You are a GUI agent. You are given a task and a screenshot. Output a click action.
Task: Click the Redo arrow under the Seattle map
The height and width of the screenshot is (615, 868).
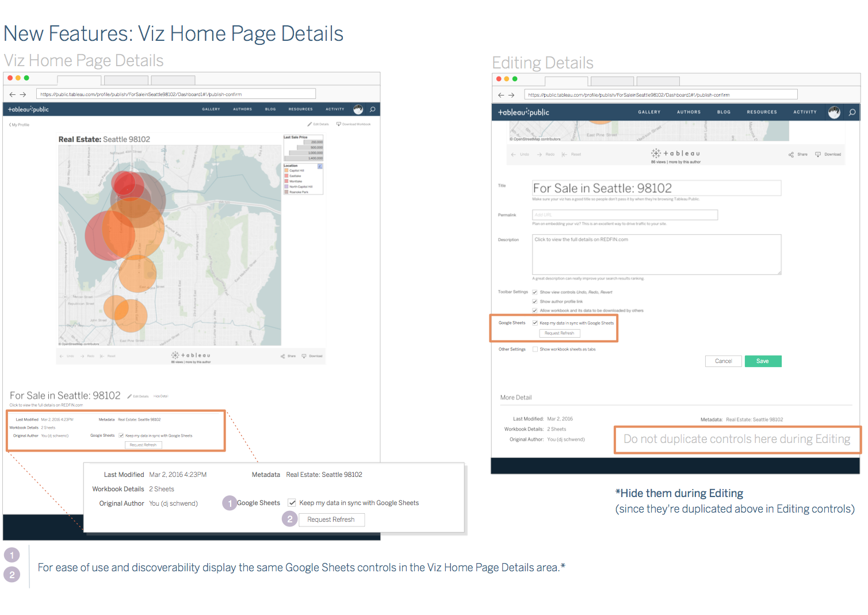click(82, 356)
